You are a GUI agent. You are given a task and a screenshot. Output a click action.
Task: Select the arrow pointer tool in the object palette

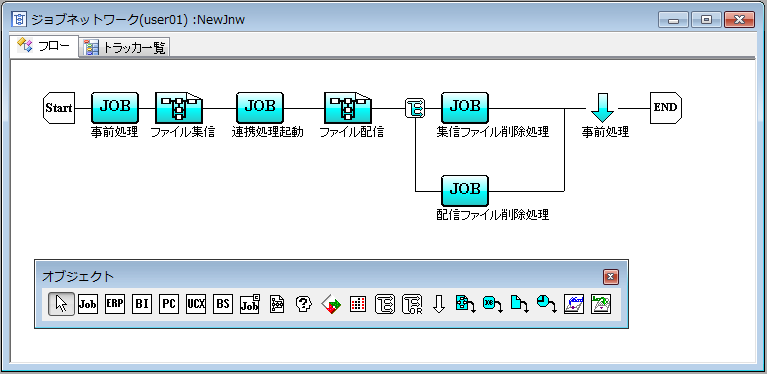(x=62, y=304)
